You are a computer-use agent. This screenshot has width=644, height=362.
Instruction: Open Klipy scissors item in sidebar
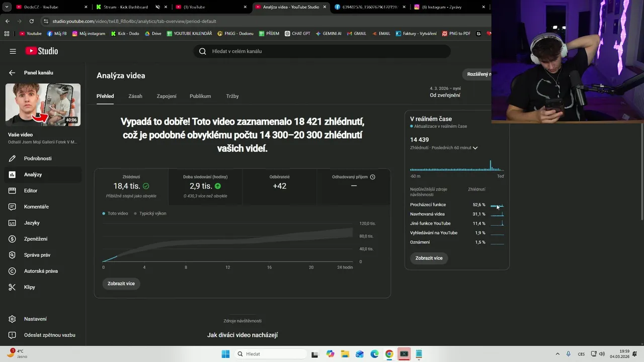[x=43, y=287]
